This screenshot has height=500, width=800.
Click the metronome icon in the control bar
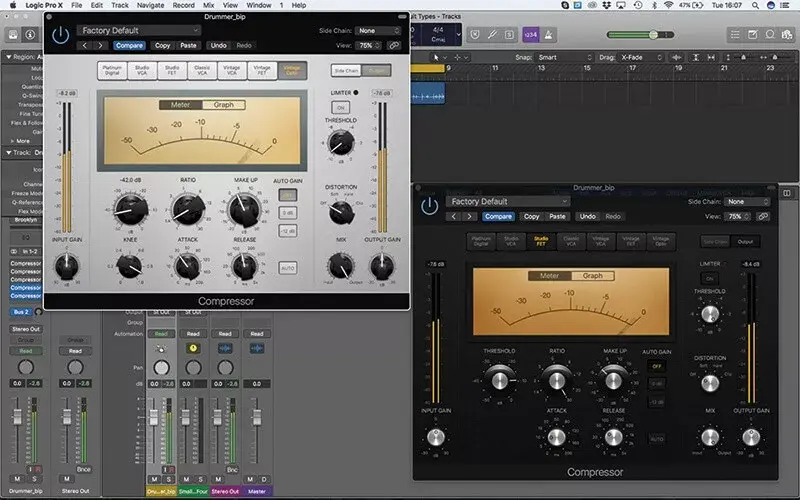click(548, 35)
